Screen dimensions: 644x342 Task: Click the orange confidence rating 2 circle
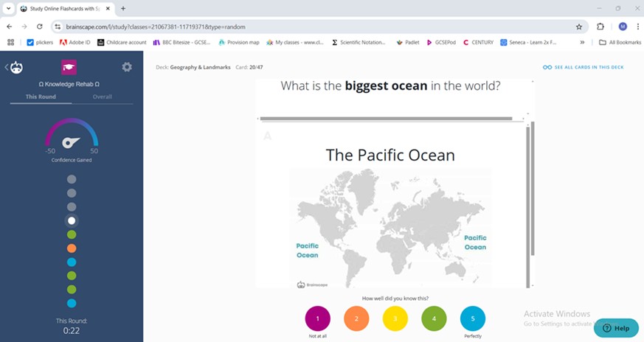[356, 318]
